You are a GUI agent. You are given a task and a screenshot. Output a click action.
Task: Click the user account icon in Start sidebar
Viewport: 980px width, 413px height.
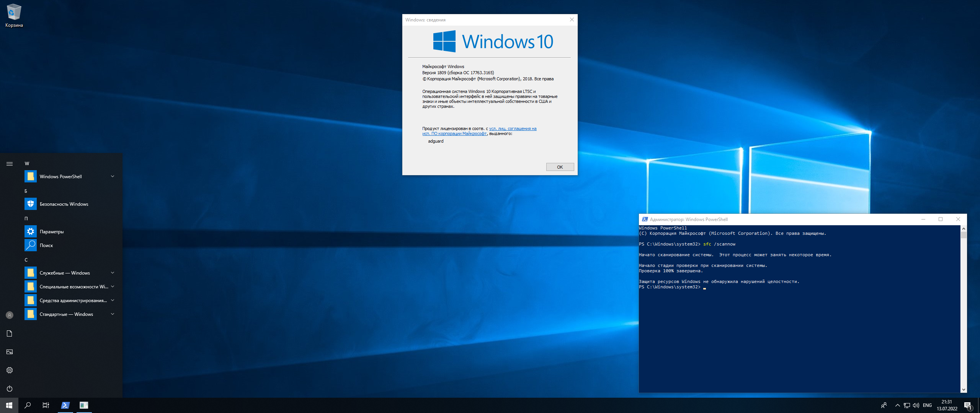[10, 315]
